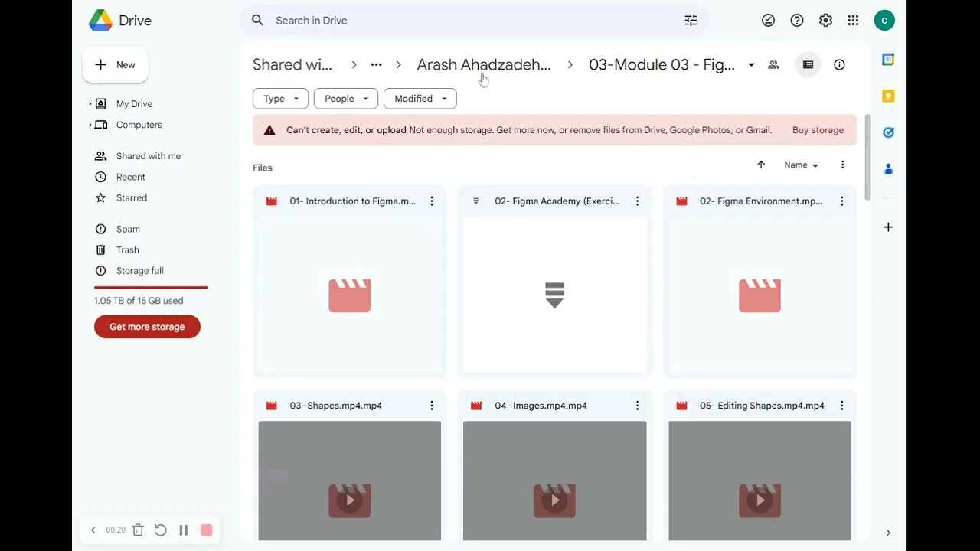
Task: Open the 05- Editing Shapes.mp4 thumbnail
Action: pyautogui.click(x=759, y=481)
